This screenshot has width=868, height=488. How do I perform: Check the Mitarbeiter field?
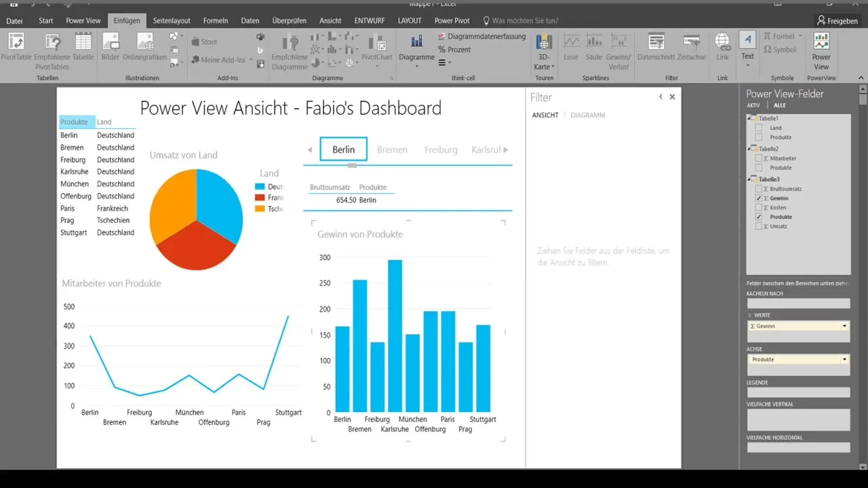point(759,159)
